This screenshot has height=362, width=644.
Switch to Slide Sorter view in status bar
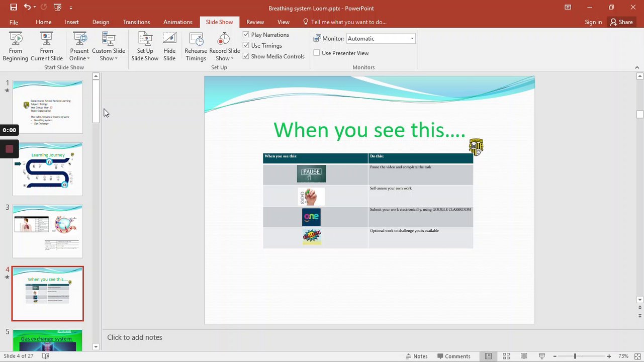pyautogui.click(x=506, y=356)
